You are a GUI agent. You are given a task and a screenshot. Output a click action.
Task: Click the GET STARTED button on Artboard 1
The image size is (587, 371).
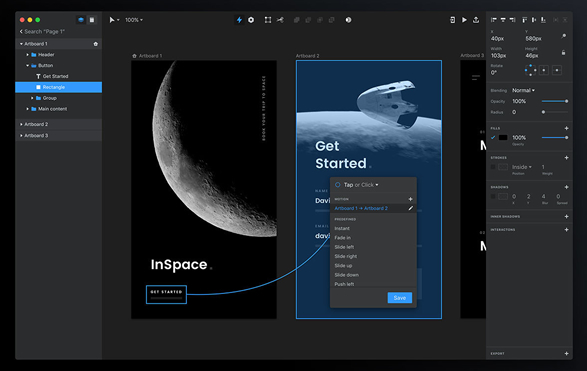pyautogui.click(x=166, y=294)
